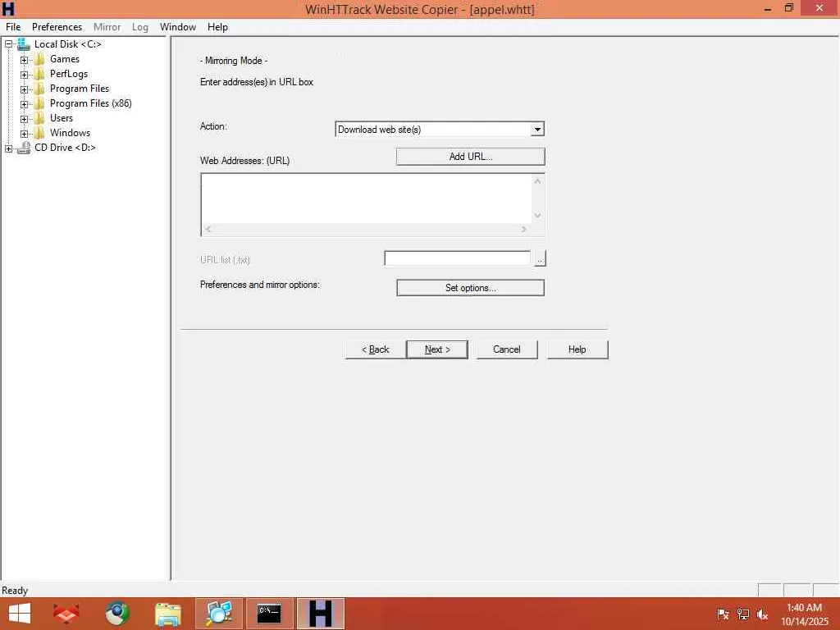Proceed with the Next > button
The image size is (840, 630).
437,349
